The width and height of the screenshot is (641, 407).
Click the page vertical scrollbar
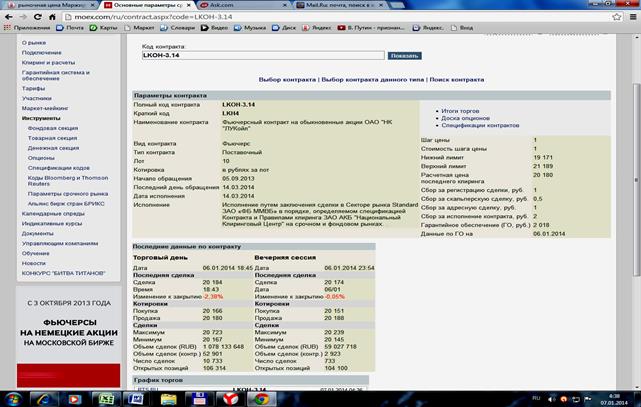click(636, 180)
